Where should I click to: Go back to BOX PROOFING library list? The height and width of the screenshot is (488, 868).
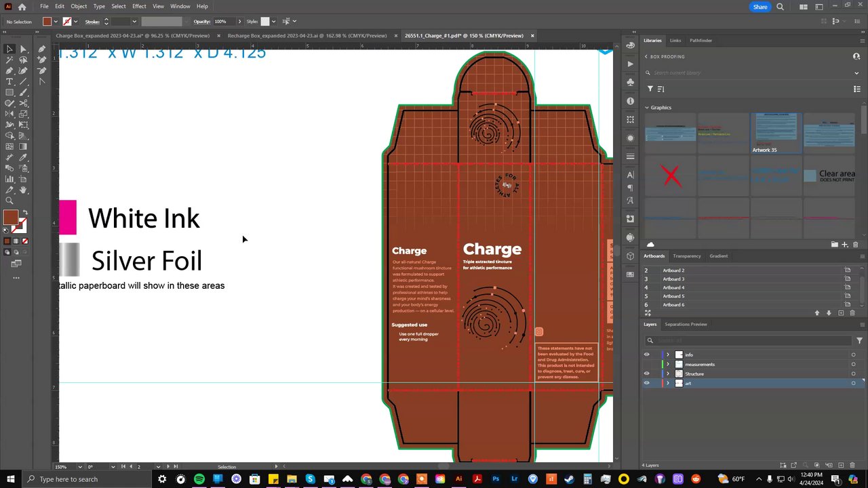click(646, 56)
